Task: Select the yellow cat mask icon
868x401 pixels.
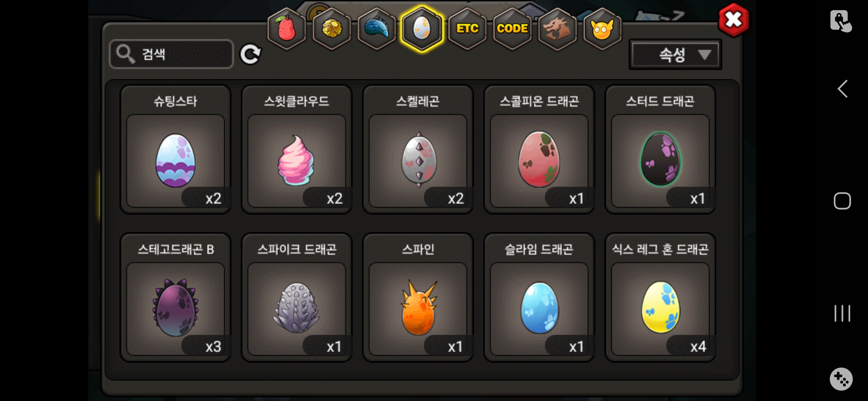Action: click(602, 29)
